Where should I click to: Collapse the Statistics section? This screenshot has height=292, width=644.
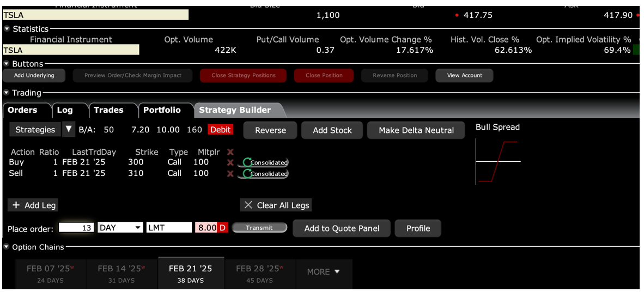(7, 29)
